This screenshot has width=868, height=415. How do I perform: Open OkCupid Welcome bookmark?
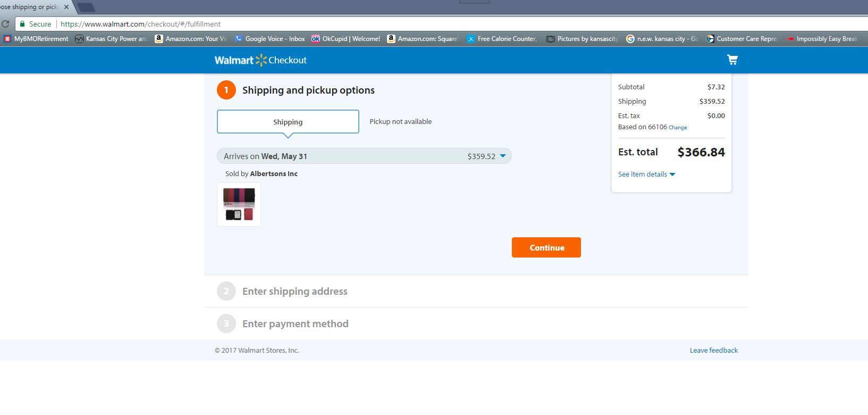tap(346, 39)
